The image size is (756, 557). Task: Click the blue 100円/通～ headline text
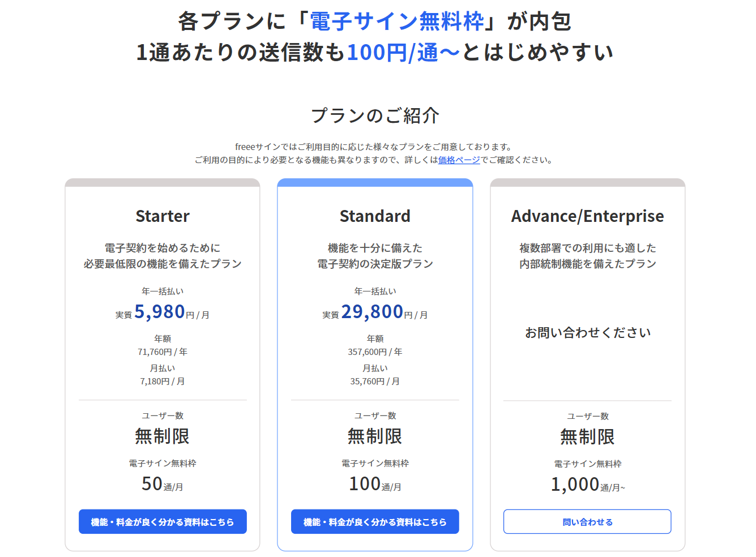tap(403, 53)
